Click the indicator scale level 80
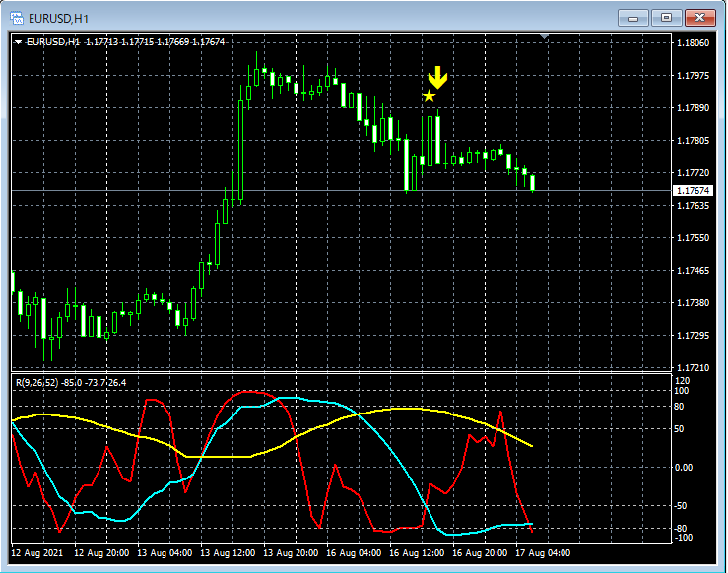Viewport: 728px width, 573px height. pyautogui.click(x=679, y=407)
